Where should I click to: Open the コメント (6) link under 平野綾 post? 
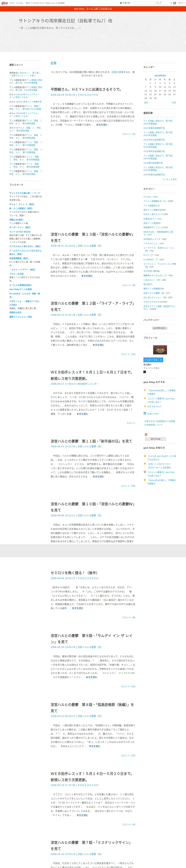129,134
